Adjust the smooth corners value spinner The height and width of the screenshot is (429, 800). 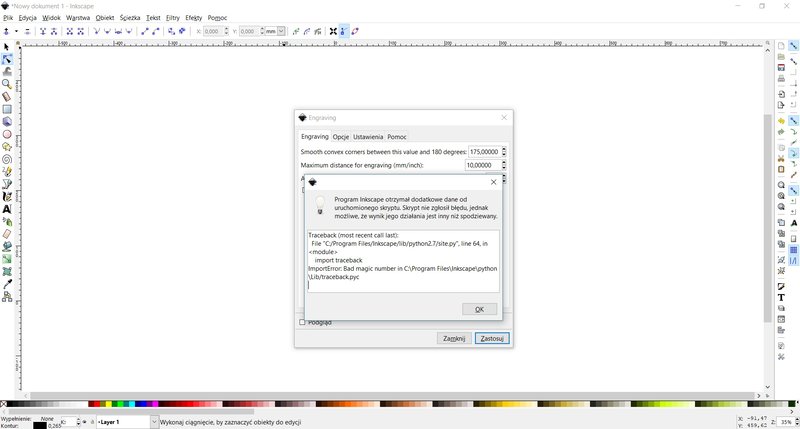click(504, 152)
